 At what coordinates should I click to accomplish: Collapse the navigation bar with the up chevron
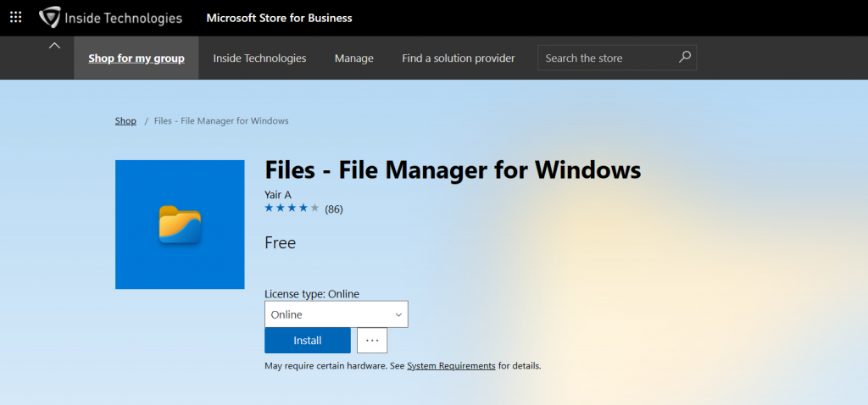coord(54,46)
